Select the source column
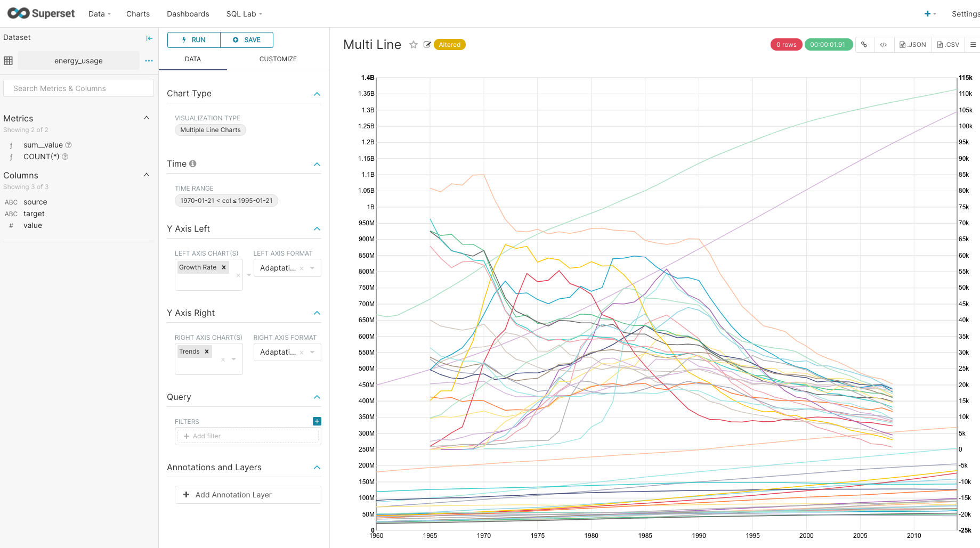Screen dimensions: 980x548 (35, 202)
